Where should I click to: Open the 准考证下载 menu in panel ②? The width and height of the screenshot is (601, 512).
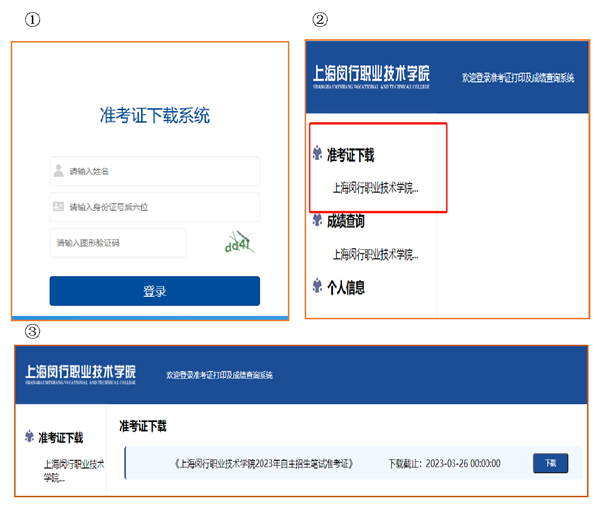[x=350, y=155]
